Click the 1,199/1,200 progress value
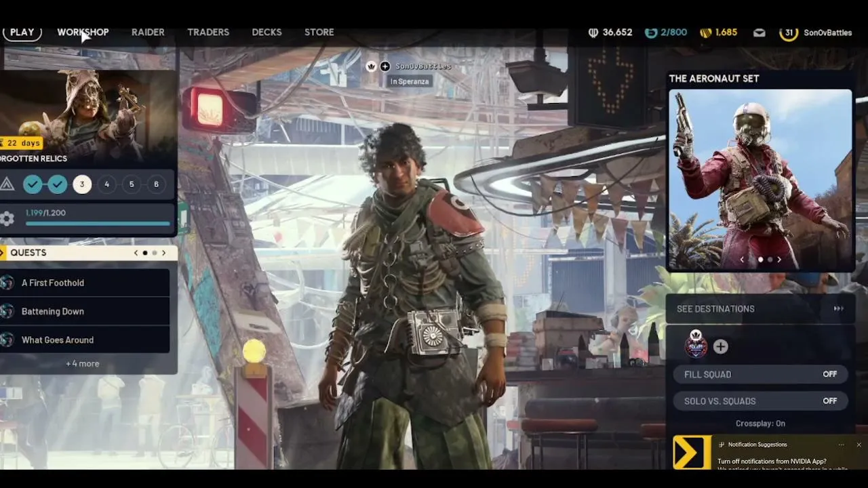The image size is (868, 488). click(x=45, y=213)
